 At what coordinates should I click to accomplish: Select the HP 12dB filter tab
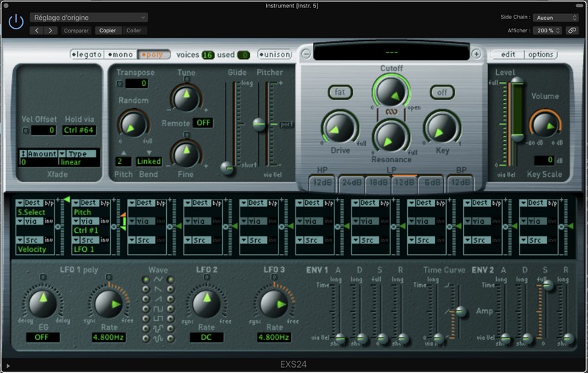pyautogui.click(x=322, y=183)
